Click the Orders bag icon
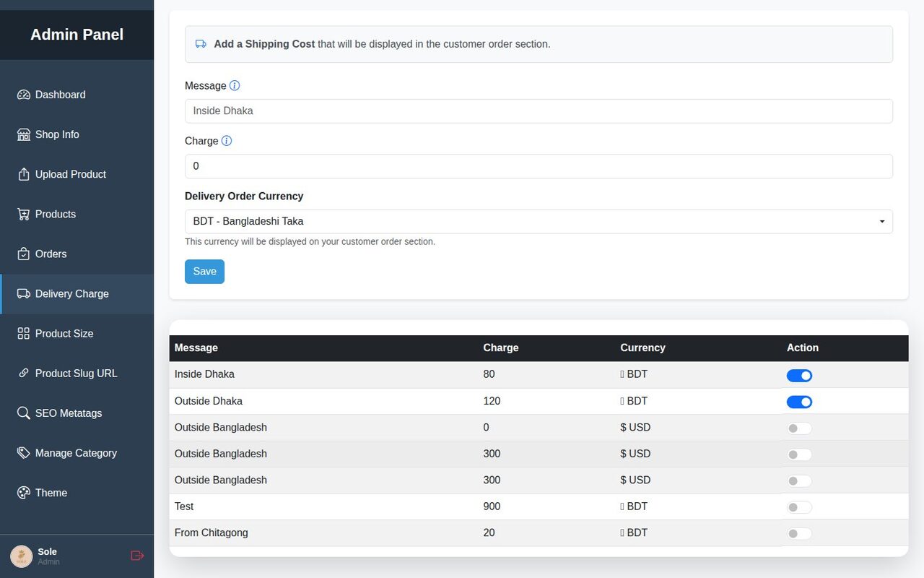Screen dimensions: 924x578 tap(23, 254)
